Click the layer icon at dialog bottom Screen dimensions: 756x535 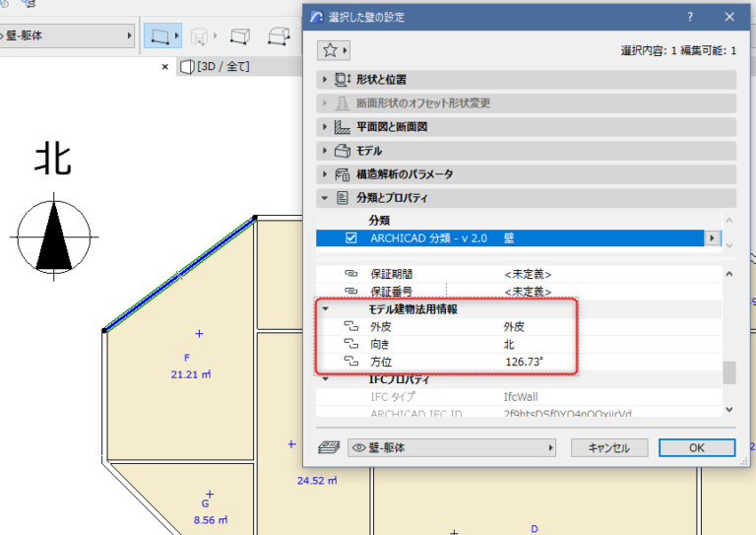[329, 447]
